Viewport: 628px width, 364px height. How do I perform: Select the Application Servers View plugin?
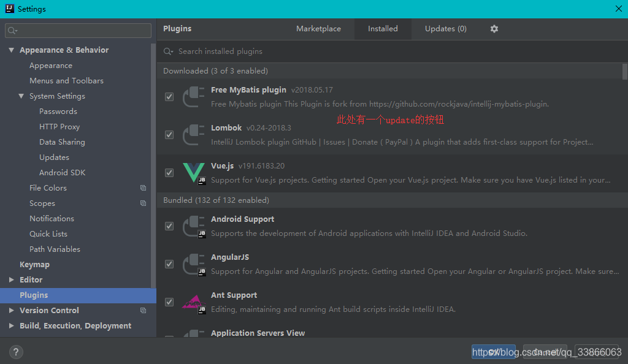click(x=258, y=333)
